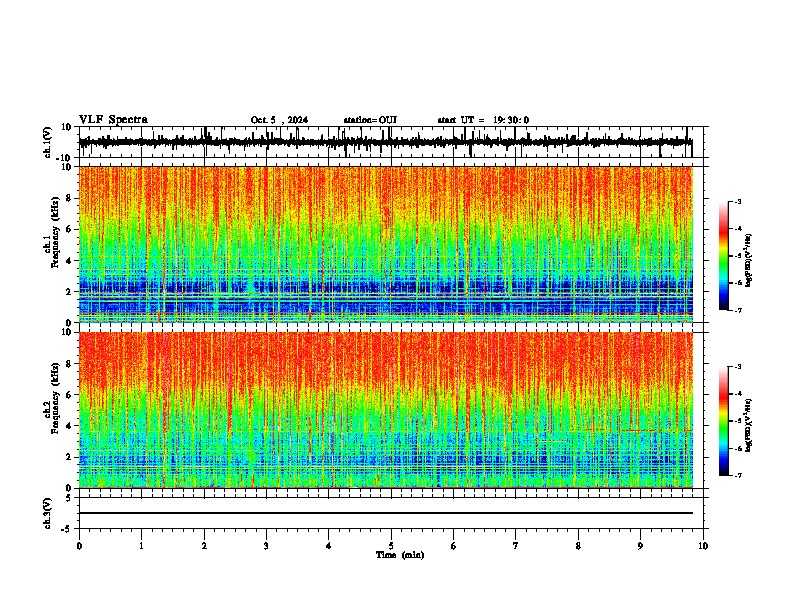Click time axis tick label "3"
Image resolution: width=792 pixels, height=612 pixels.
(266, 546)
